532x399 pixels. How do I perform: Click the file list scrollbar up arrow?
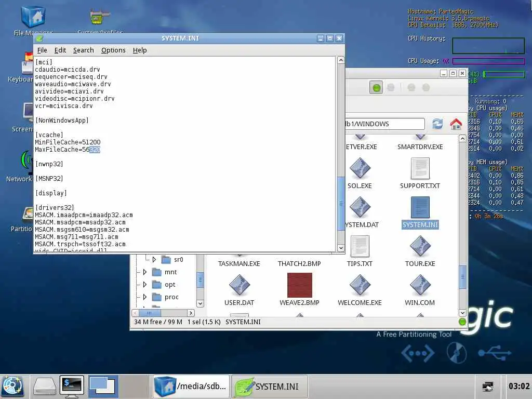pyautogui.click(x=462, y=138)
